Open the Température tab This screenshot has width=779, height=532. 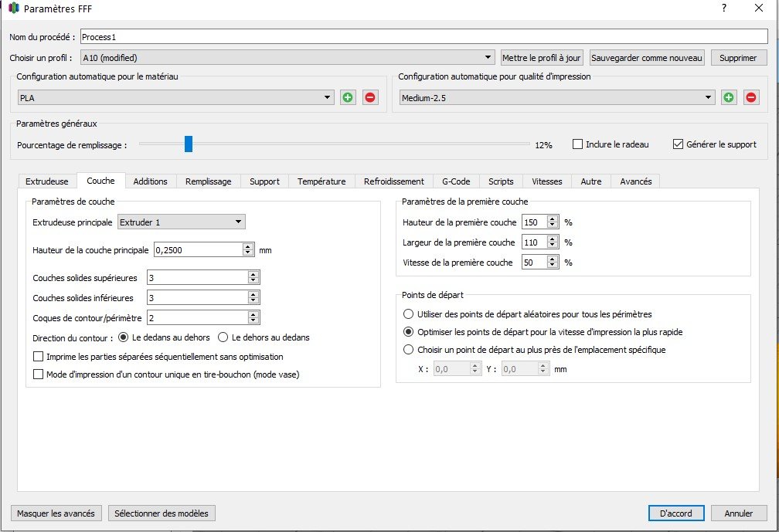pyautogui.click(x=321, y=181)
